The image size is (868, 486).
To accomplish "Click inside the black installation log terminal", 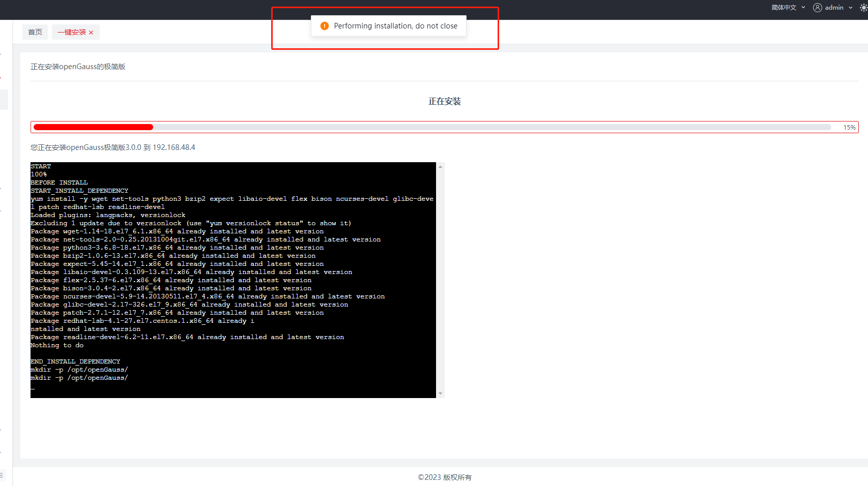I will 233,280.
